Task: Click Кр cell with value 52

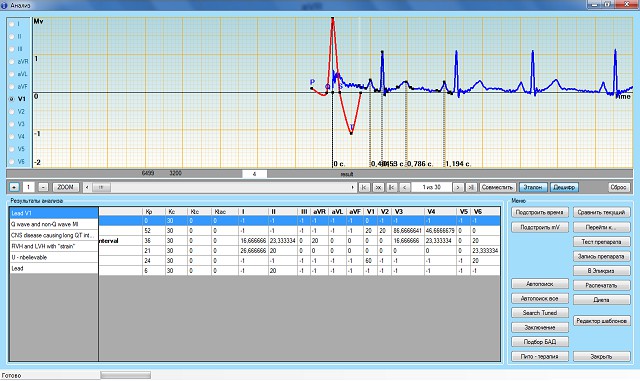Action: (x=153, y=231)
